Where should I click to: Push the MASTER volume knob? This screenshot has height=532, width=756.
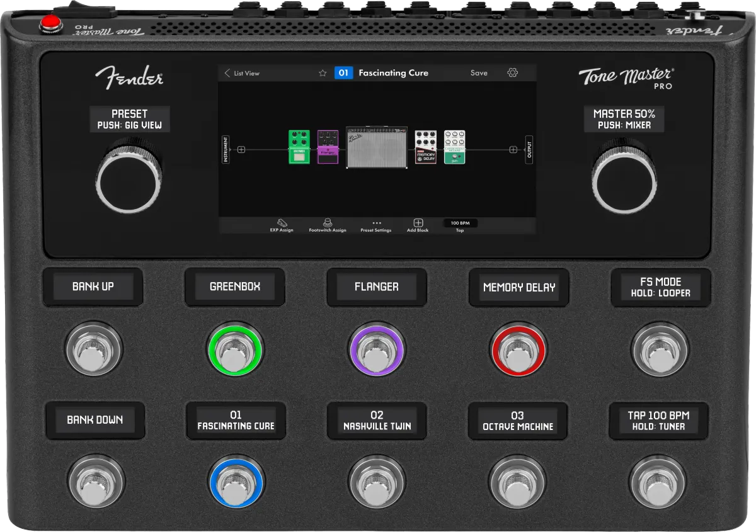[x=624, y=179]
